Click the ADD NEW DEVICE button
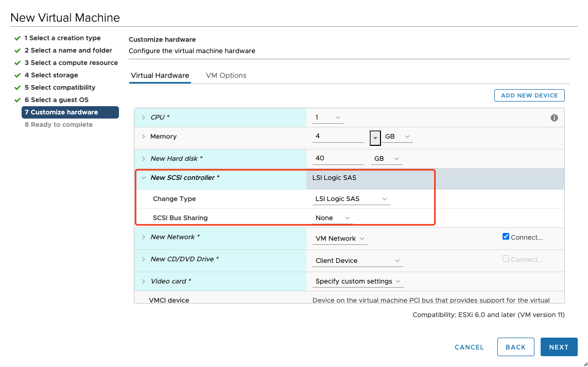This screenshot has height=367, width=588. 529,95
